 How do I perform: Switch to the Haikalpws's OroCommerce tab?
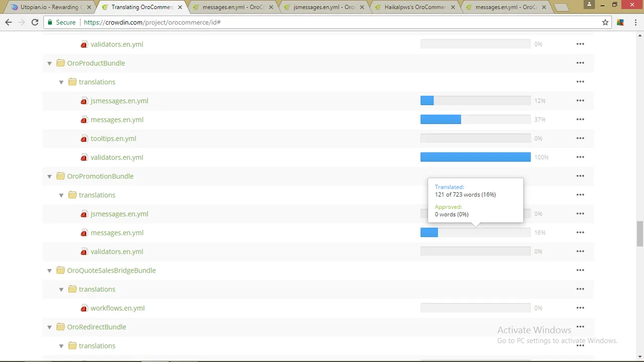[x=415, y=7]
